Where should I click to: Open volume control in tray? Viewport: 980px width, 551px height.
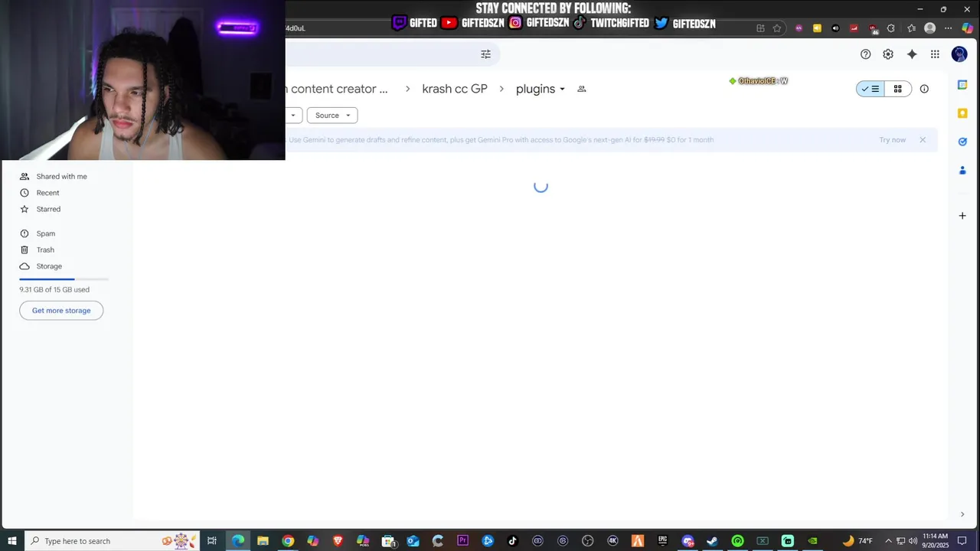[913, 541]
